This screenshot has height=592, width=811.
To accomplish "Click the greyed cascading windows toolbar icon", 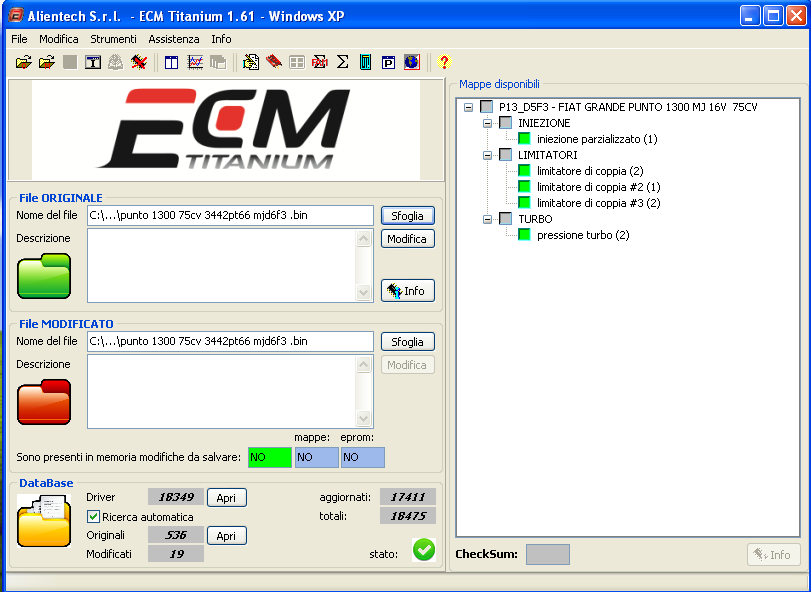I will point(218,63).
